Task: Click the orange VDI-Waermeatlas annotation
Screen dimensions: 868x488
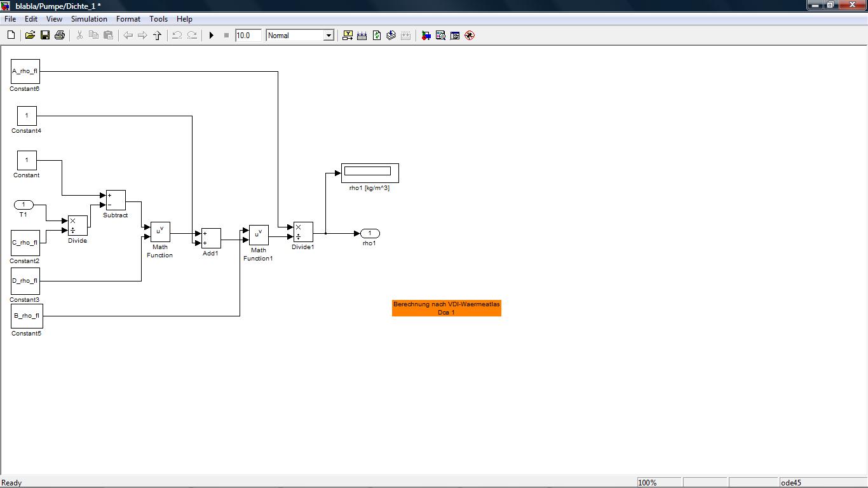Action: tap(446, 308)
